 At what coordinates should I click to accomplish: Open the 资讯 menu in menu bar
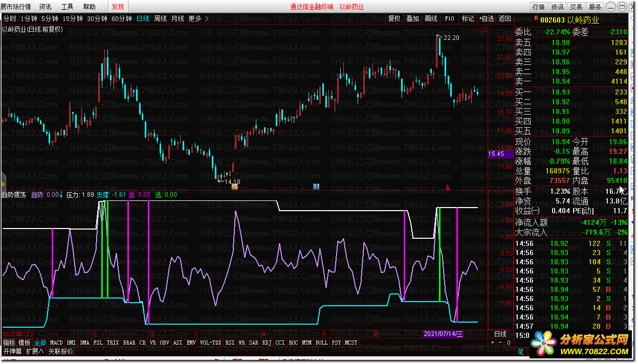45,7
